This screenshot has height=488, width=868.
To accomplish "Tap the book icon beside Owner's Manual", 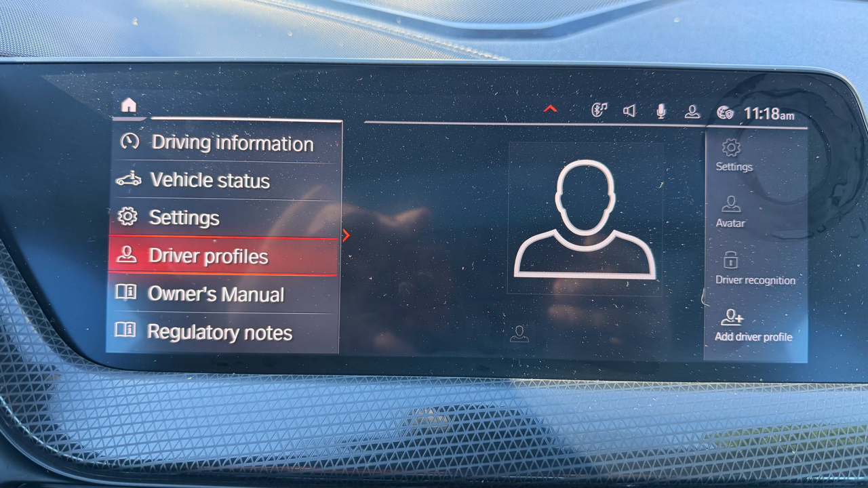I will point(125,292).
